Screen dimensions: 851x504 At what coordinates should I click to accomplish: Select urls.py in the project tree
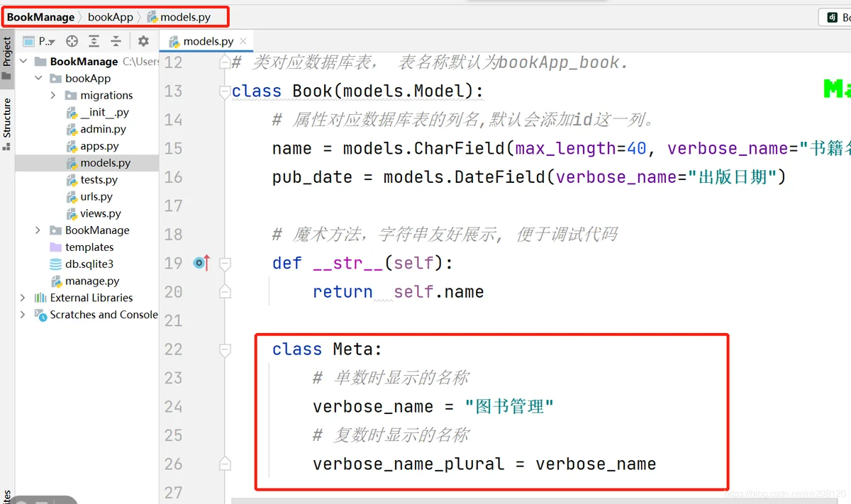pos(87,197)
